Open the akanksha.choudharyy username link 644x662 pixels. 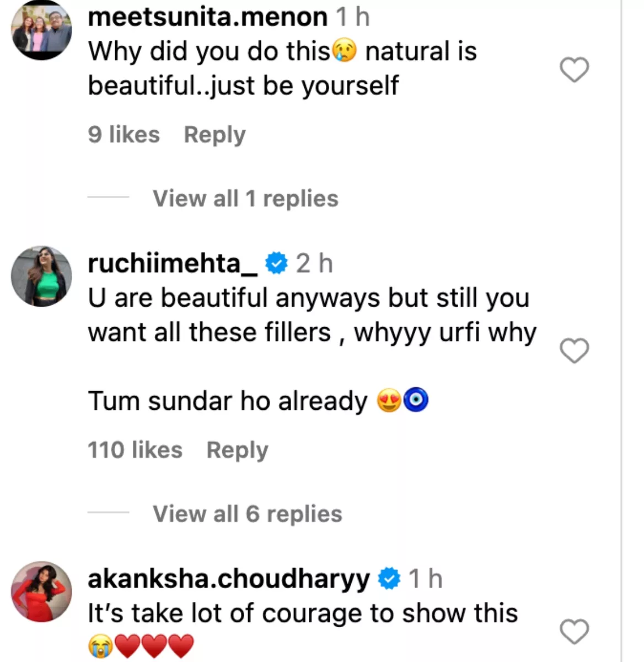[229, 579]
